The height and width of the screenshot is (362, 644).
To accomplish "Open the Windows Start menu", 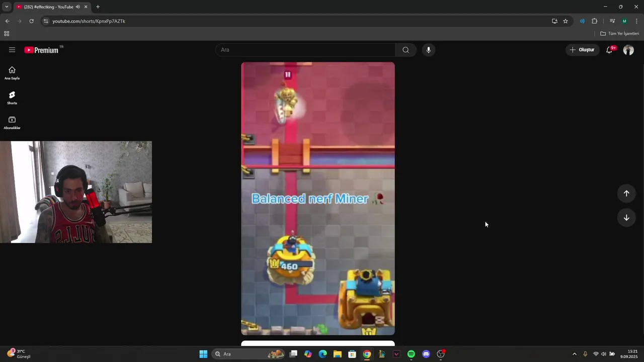I will (203, 354).
